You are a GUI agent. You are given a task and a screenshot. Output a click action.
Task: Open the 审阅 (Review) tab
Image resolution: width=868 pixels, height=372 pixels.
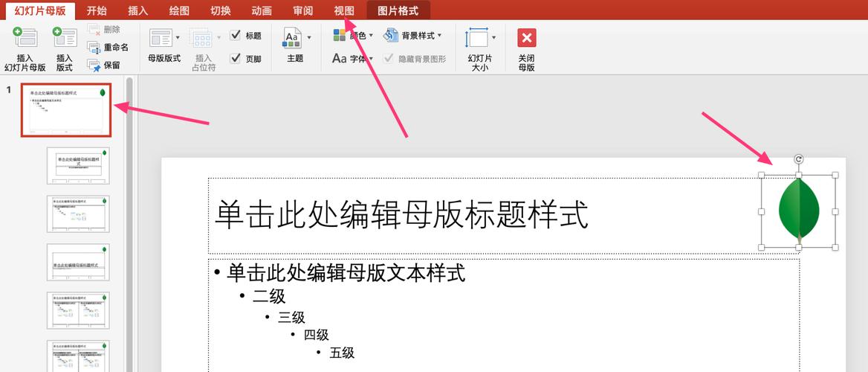[302, 10]
